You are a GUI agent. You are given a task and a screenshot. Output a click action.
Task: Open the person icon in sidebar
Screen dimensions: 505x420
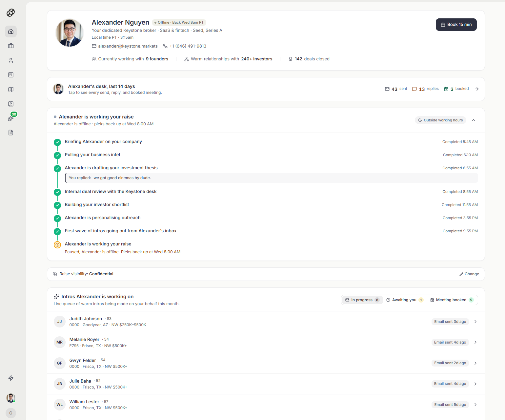coord(11,60)
